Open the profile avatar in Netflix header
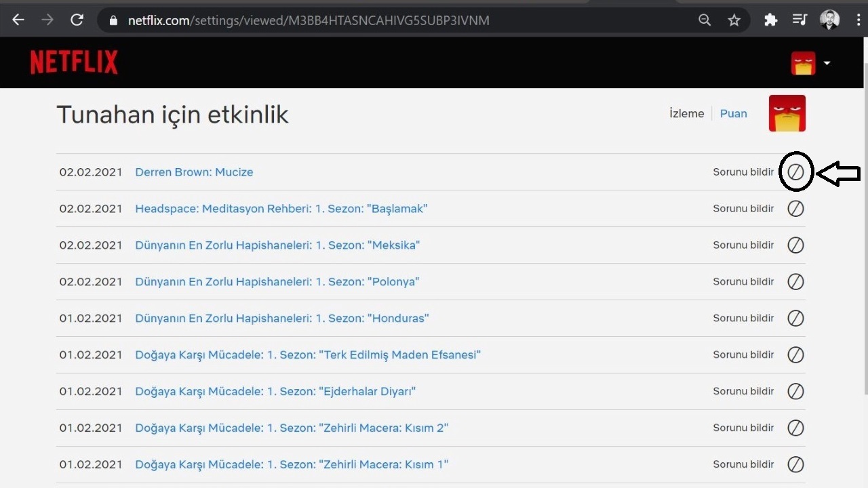Image resolution: width=868 pixels, height=488 pixels. click(804, 63)
